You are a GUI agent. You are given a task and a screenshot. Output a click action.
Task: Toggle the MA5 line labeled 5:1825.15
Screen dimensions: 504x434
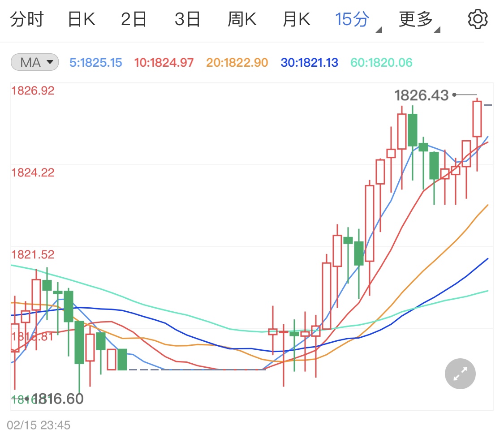click(95, 62)
